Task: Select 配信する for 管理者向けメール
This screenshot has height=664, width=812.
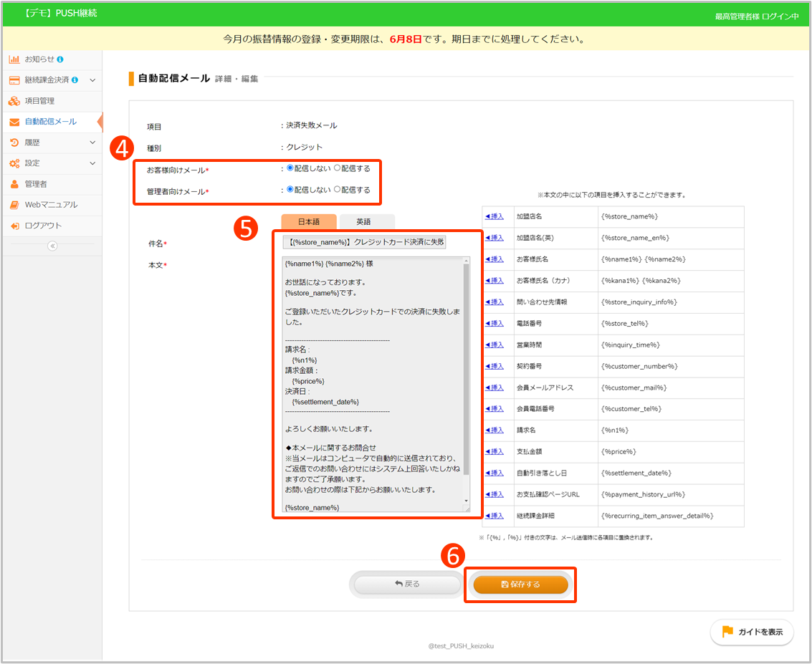Action: (337, 189)
